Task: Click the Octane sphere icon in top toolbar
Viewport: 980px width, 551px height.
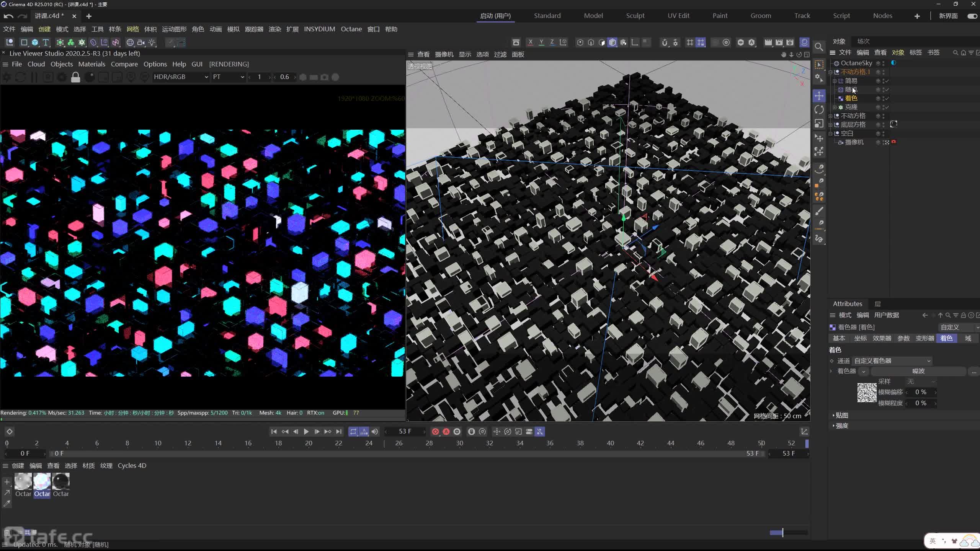Action: pyautogui.click(x=804, y=42)
